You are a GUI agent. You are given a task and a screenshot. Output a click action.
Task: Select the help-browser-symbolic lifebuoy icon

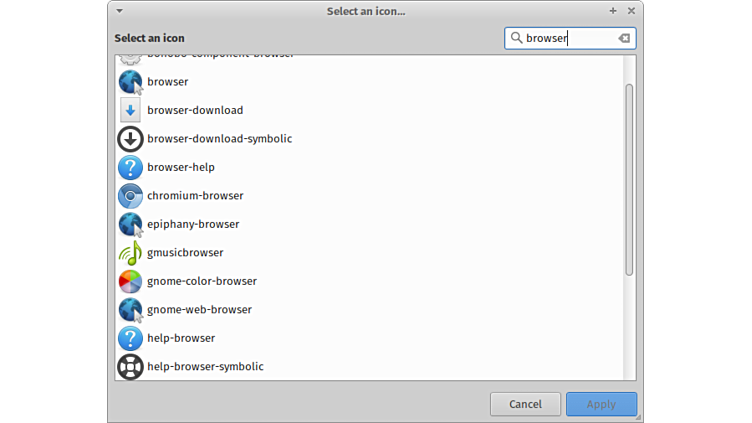click(x=130, y=367)
